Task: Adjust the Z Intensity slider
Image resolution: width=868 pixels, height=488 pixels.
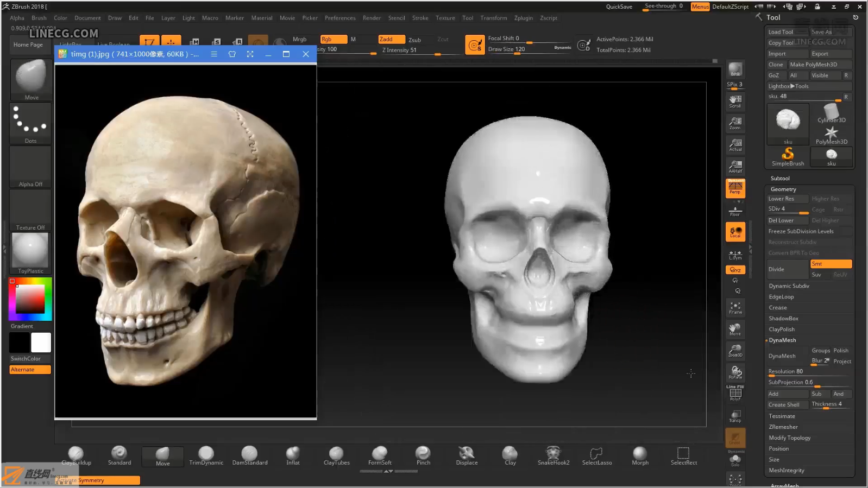Action: pyautogui.click(x=420, y=50)
